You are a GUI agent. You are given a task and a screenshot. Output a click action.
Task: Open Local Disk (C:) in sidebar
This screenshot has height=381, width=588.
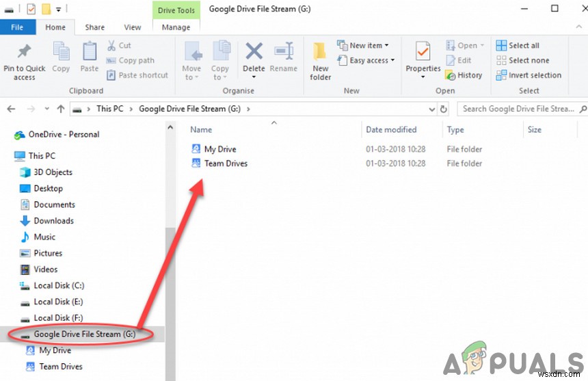(52, 285)
